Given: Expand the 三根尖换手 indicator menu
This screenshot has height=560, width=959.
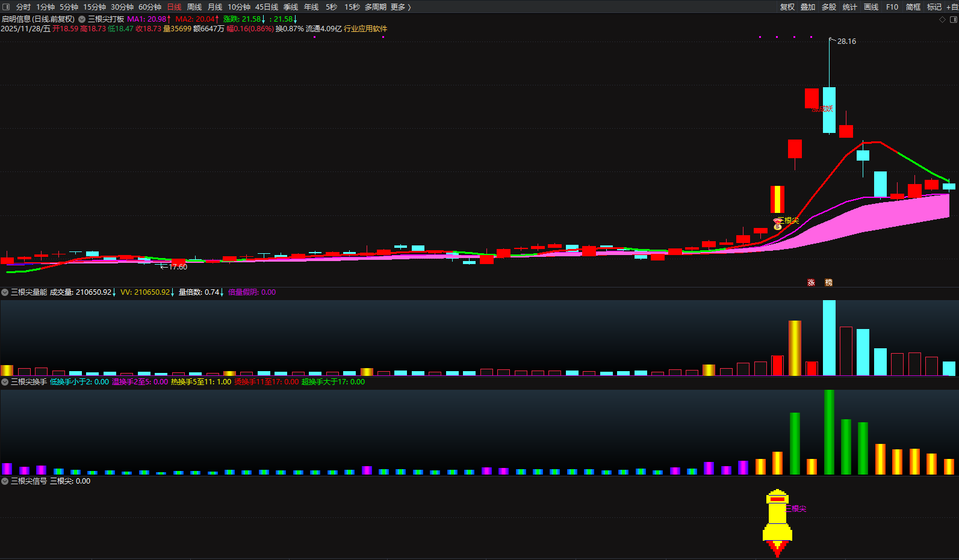Looking at the screenshot, I should 5,382.
